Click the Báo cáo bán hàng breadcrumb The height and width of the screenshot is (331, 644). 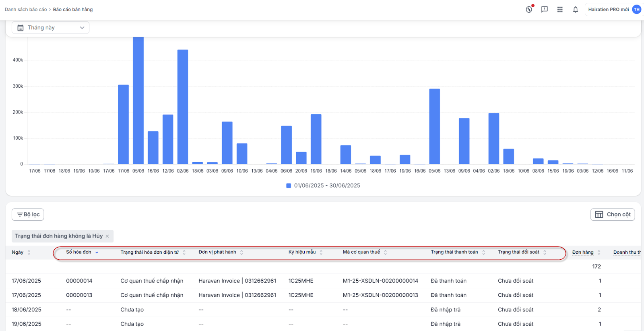[73, 9]
